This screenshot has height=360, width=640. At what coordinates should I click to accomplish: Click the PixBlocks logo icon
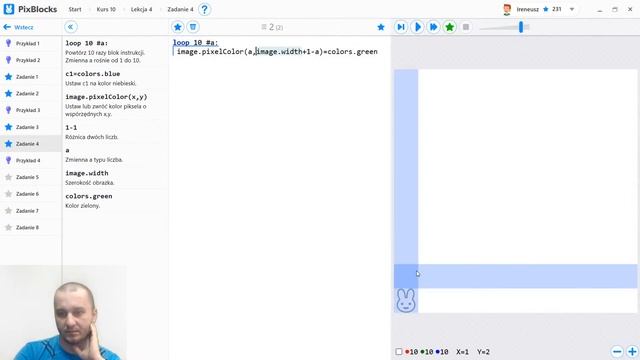(x=9, y=9)
